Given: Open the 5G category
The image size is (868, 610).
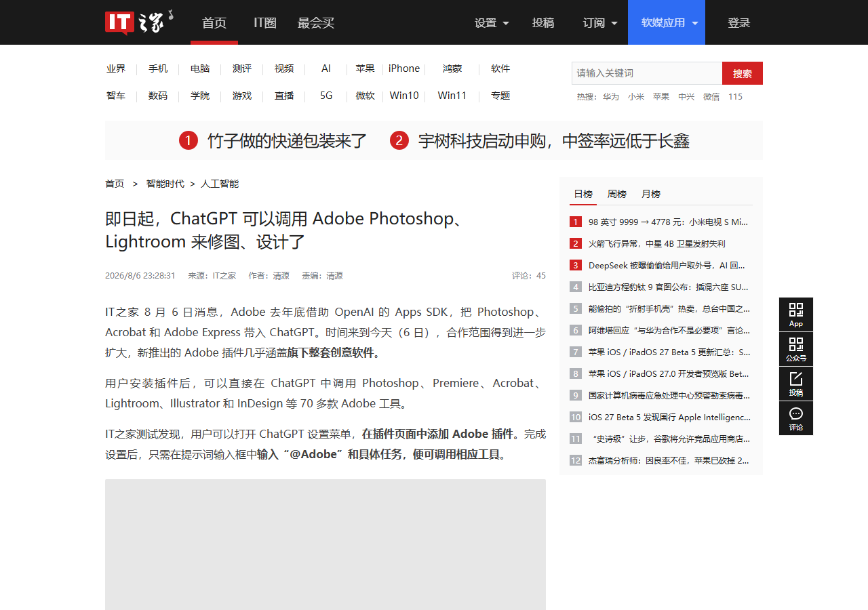Looking at the screenshot, I should [x=326, y=96].
